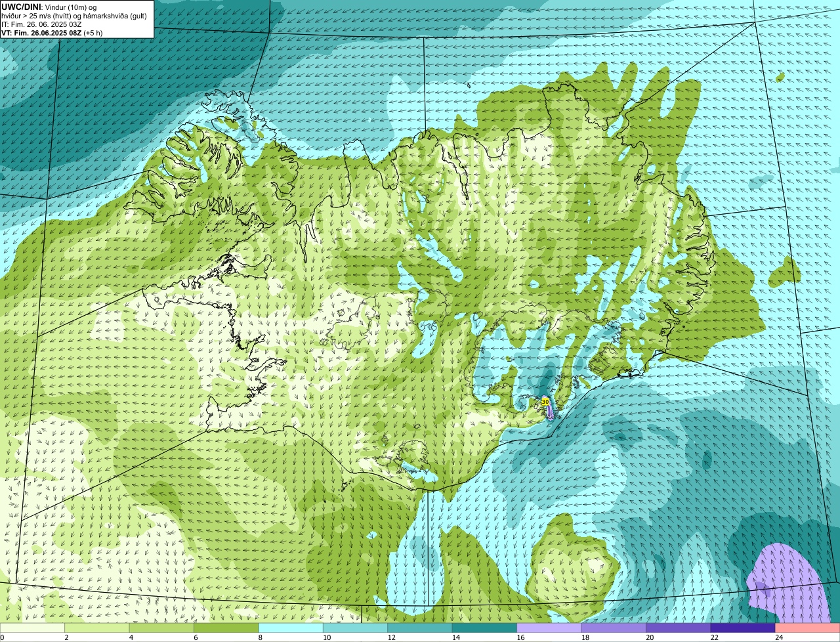This screenshot has width=840, height=642.
Task: Click the legend tick label 0
Action: coord(2,637)
